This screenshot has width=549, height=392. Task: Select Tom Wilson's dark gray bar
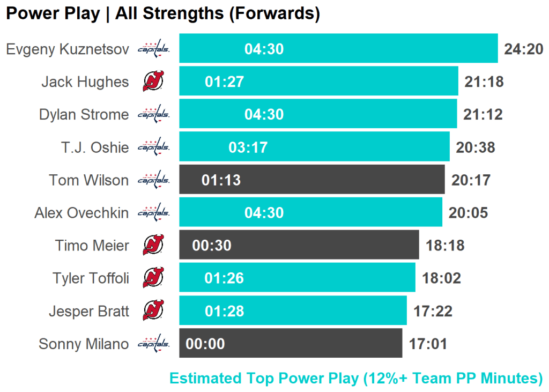(311, 180)
